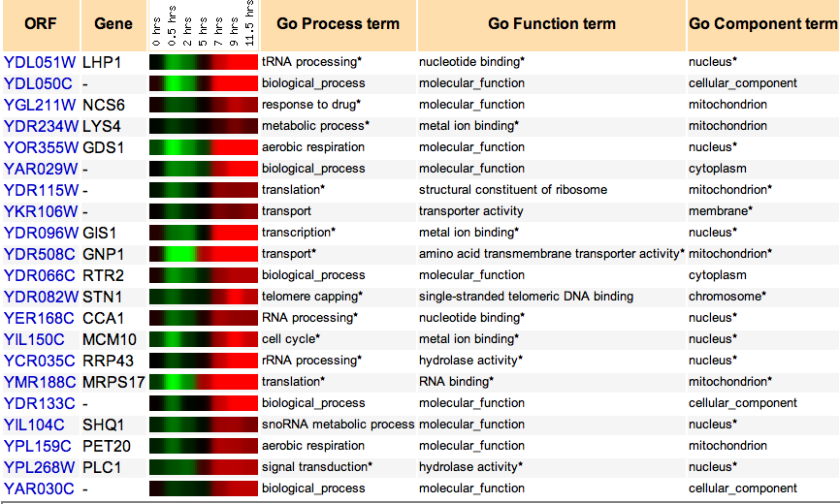Screen dimensions: 840x504
Task: Open the YOR355W ORF link
Action: [x=41, y=147]
